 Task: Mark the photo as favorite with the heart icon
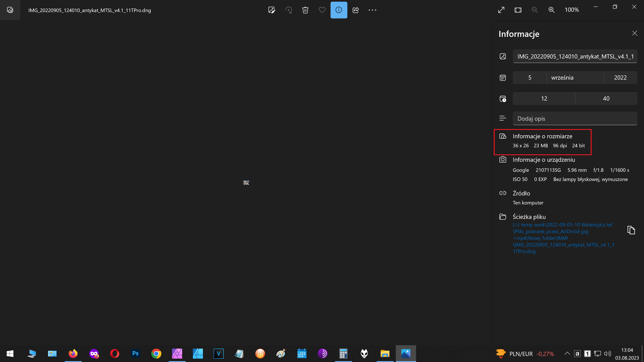tap(322, 10)
